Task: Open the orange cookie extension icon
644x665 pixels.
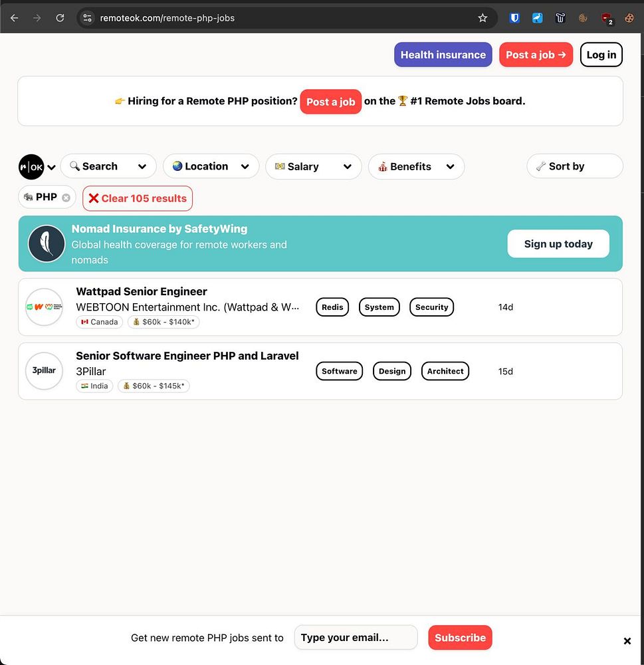Action: pyautogui.click(x=629, y=18)
